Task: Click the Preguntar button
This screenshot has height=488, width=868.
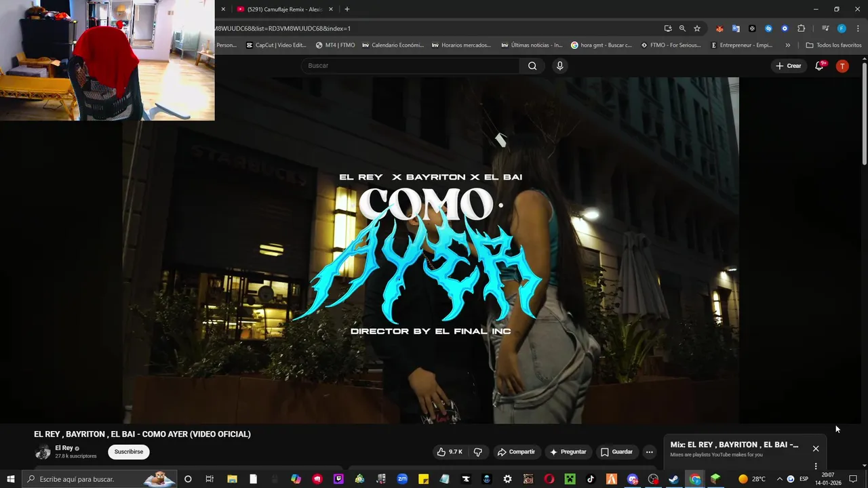Action: point(568,451)
